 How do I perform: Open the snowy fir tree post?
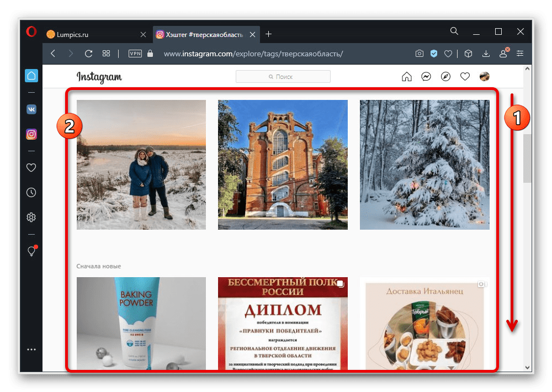[x=424, y=165]
